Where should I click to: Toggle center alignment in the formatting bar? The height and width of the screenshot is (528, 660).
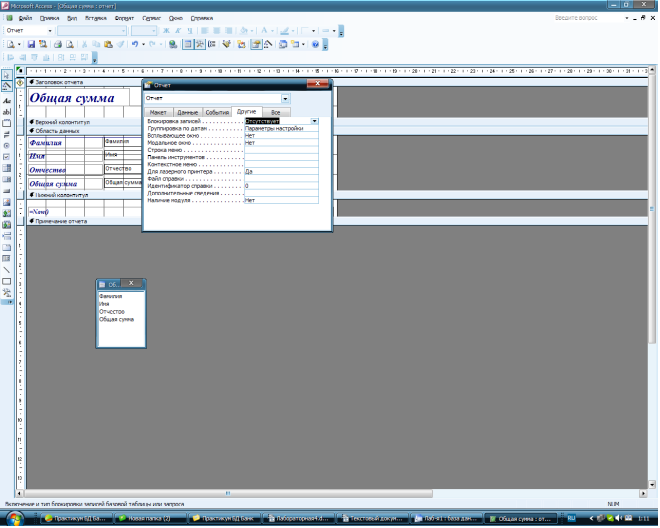217,31
